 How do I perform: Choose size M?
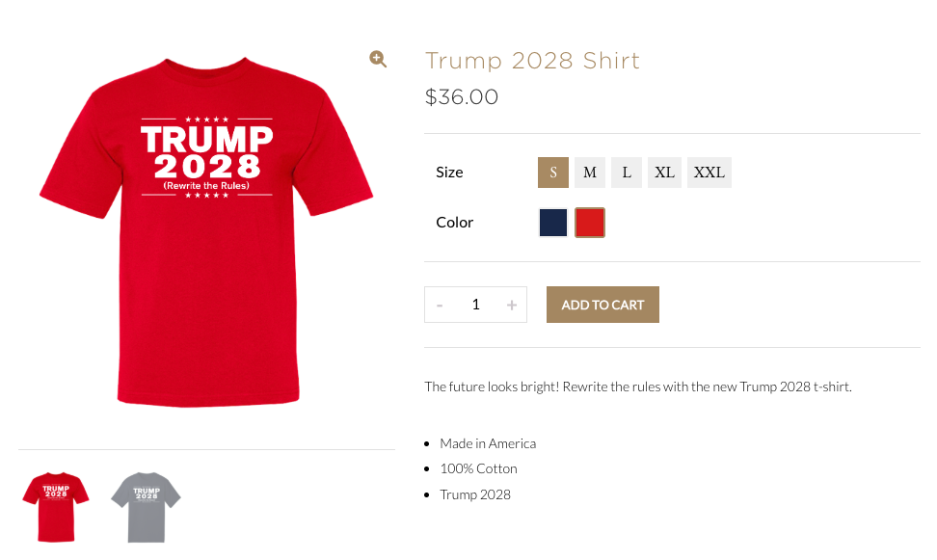click(x=590, y=173)
